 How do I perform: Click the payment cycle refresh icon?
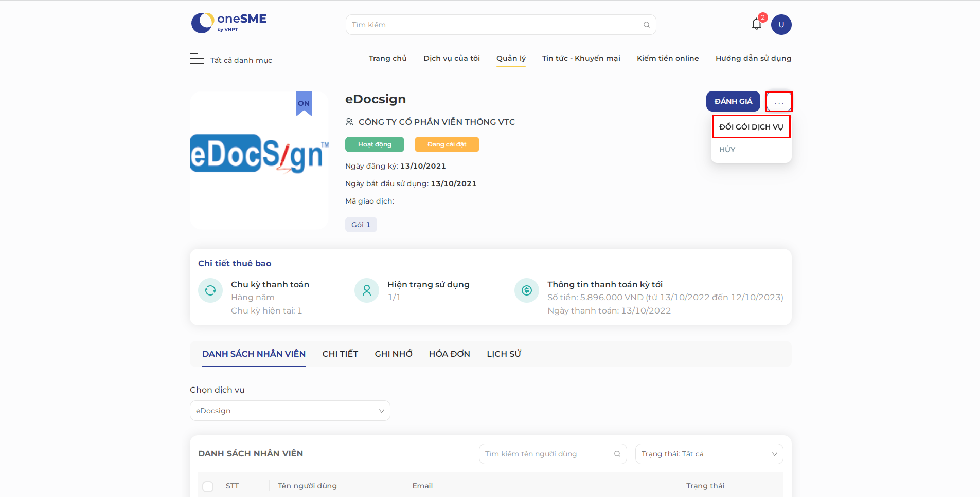click(x=210, y=290)
